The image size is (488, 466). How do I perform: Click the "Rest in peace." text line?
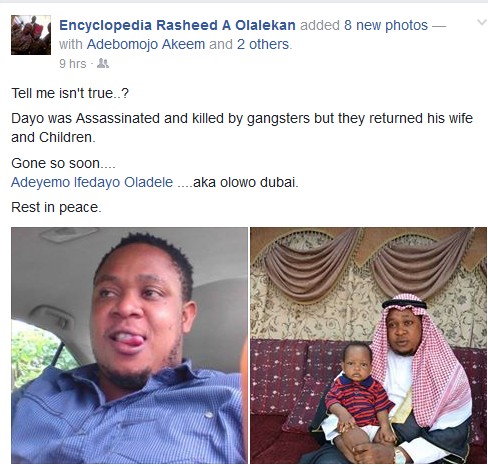[x=56, y=207]
